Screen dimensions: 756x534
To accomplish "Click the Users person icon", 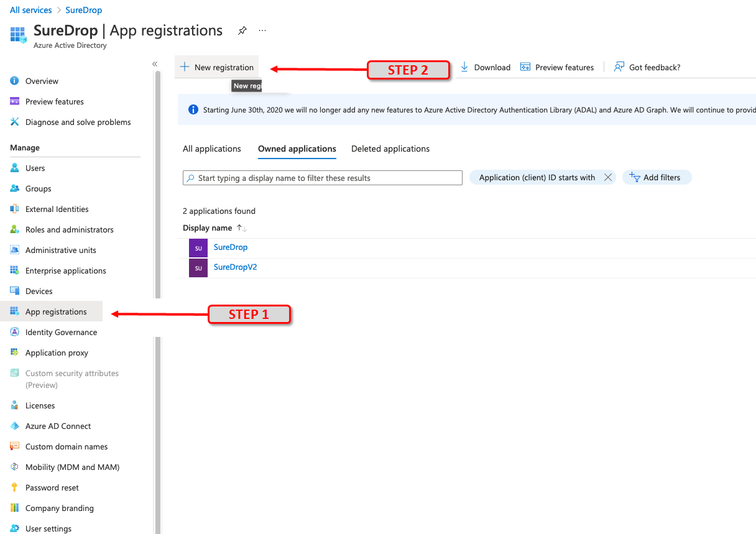I will [x=15, y=168].
